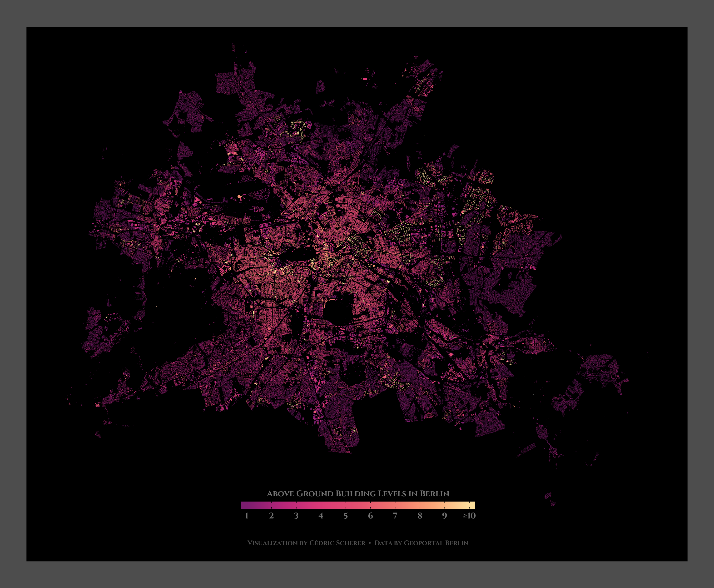Click the ≥10 legend label
714x588 pixels.
pos(469,516)
